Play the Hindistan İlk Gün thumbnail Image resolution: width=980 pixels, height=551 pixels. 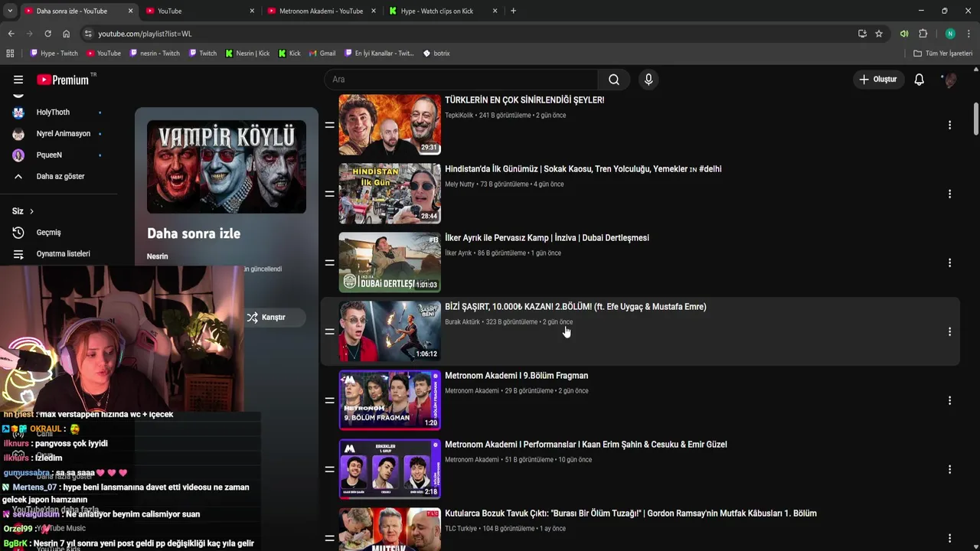click(x=390, y=194)
